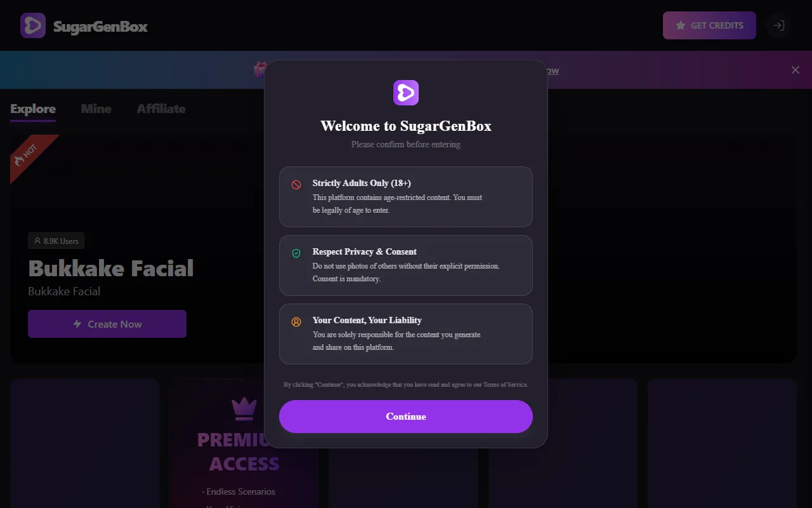This screenshot has width=812, height=508.
Task: Switch to the Mine tab
Action: point(96,109)
